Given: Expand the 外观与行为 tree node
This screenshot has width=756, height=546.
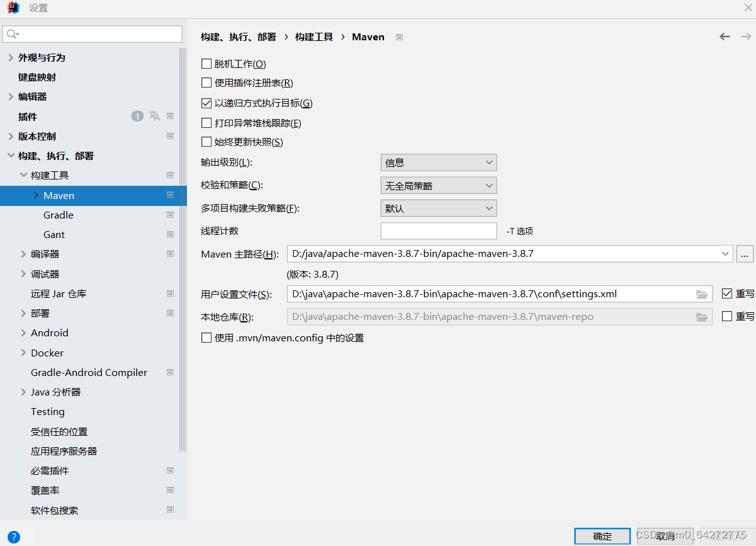Looking at the screenshot, I should 11,57.
